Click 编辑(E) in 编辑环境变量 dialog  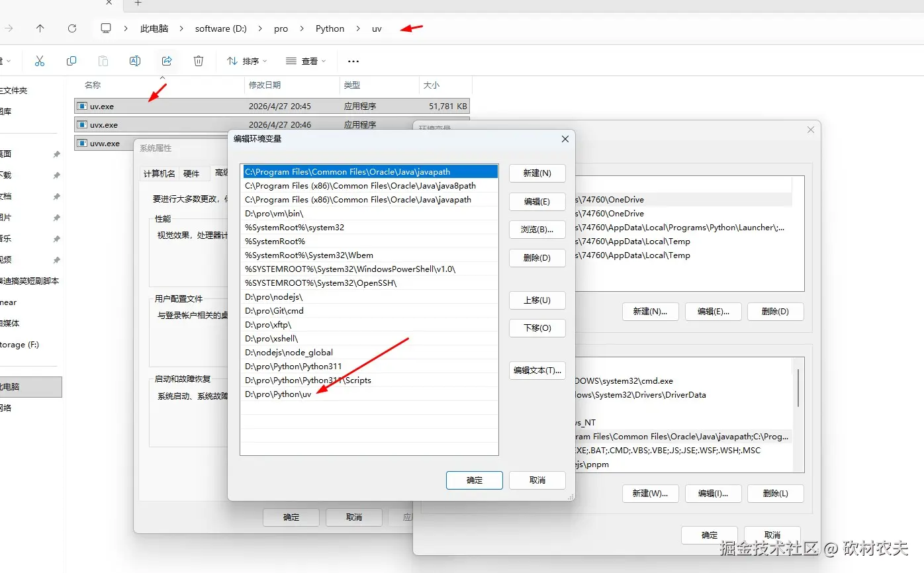[537, 201]
